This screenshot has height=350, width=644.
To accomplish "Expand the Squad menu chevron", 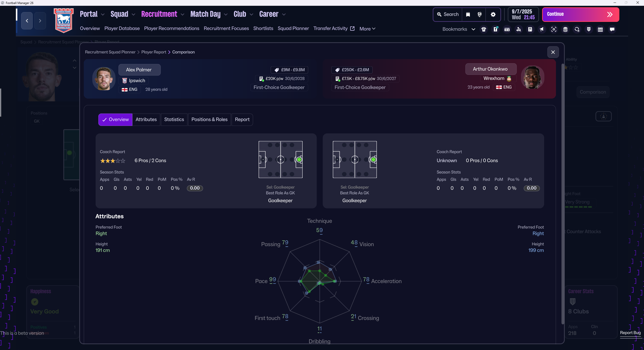I will (x=133, y=15).
